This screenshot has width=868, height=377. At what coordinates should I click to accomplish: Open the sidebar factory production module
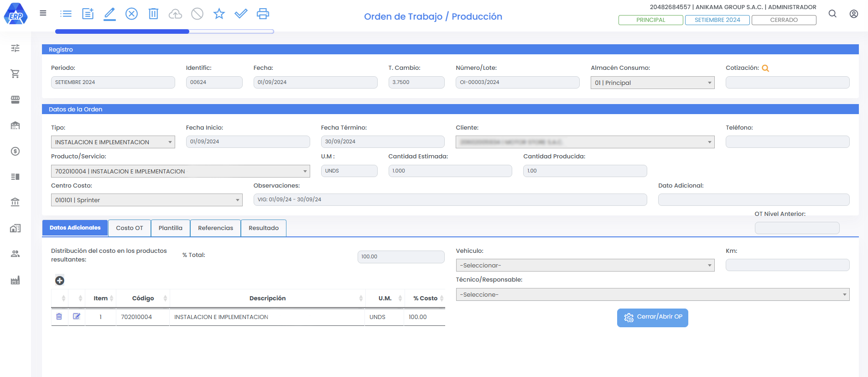[15, 280]
